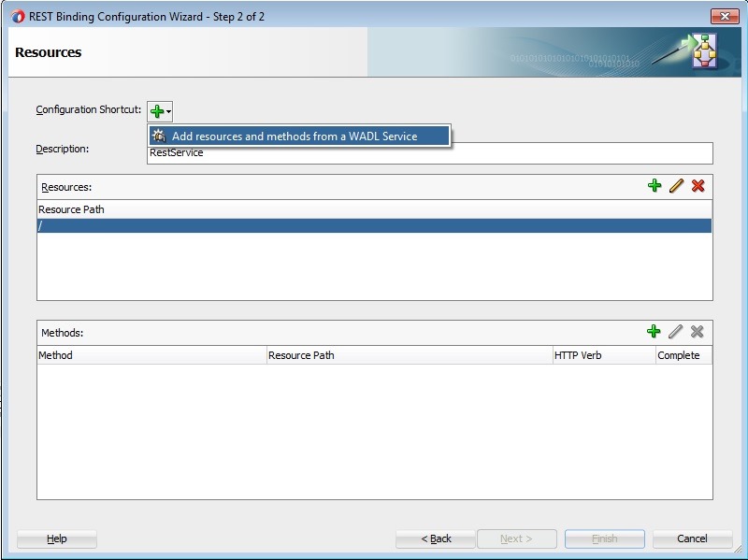Go back to the previous wizard step
The image size is (748, 560).
coord(436,538)
